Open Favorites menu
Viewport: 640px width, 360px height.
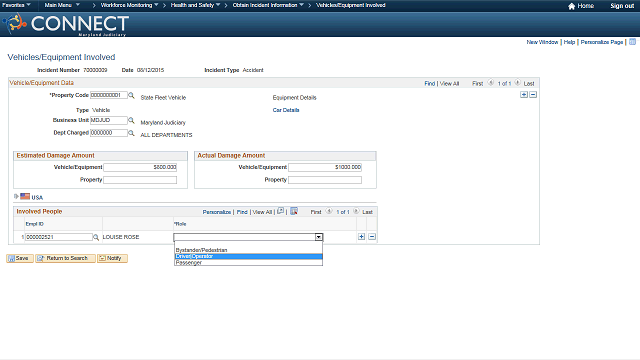click(x=16, y=5)
